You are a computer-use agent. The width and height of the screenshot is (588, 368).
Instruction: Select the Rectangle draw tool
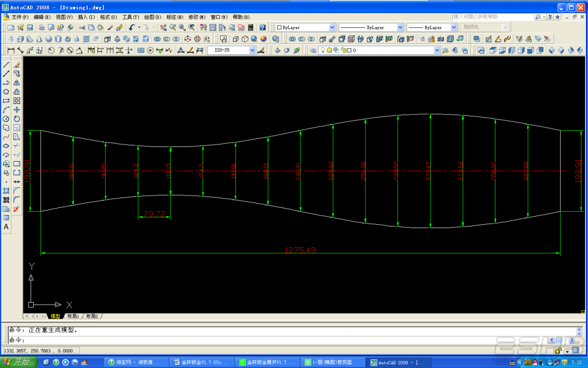point(6,101)
